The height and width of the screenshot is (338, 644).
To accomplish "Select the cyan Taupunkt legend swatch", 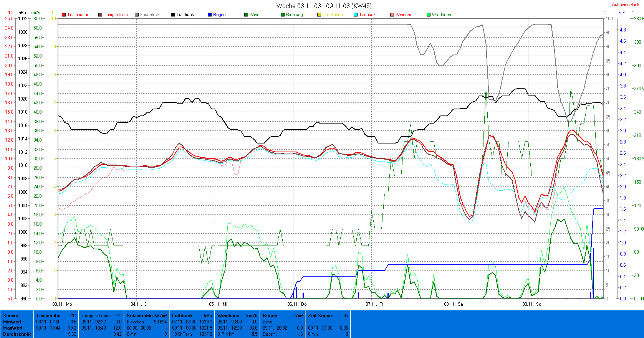I will coord(356,15).
